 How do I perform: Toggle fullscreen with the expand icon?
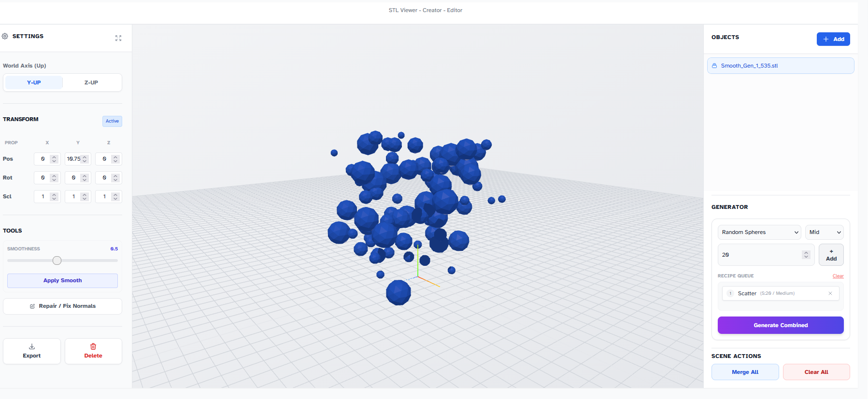(x=118, y=38)
